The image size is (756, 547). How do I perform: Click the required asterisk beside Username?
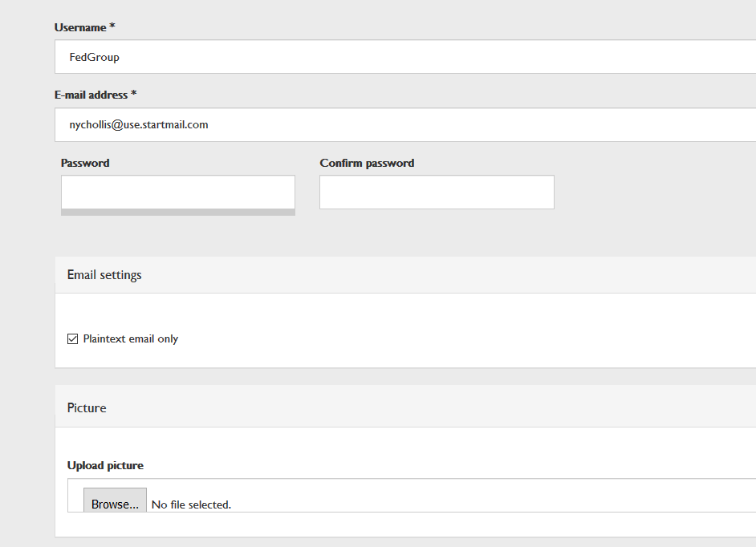[112, 27]
